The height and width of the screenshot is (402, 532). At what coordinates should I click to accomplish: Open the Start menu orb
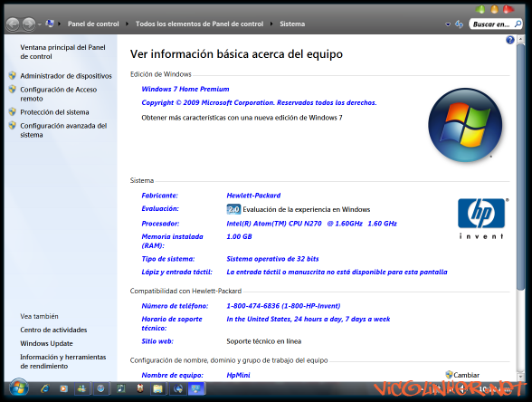(x=19, y=388)
